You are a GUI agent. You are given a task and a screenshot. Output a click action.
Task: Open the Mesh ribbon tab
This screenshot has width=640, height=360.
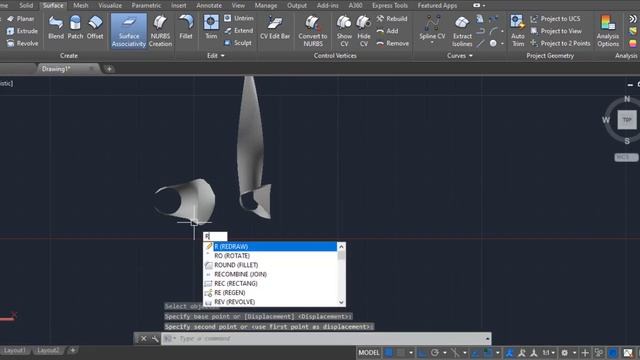80,6
